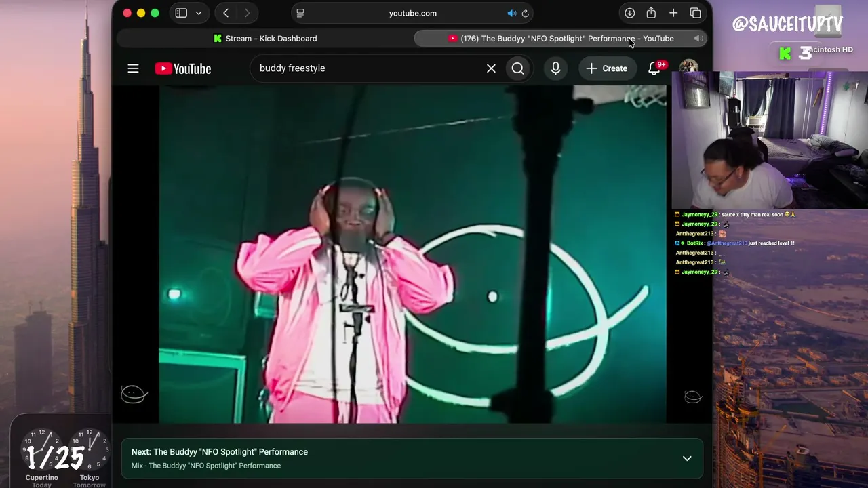Open the Create menu

pyautogui.click(x=607, y=68)
